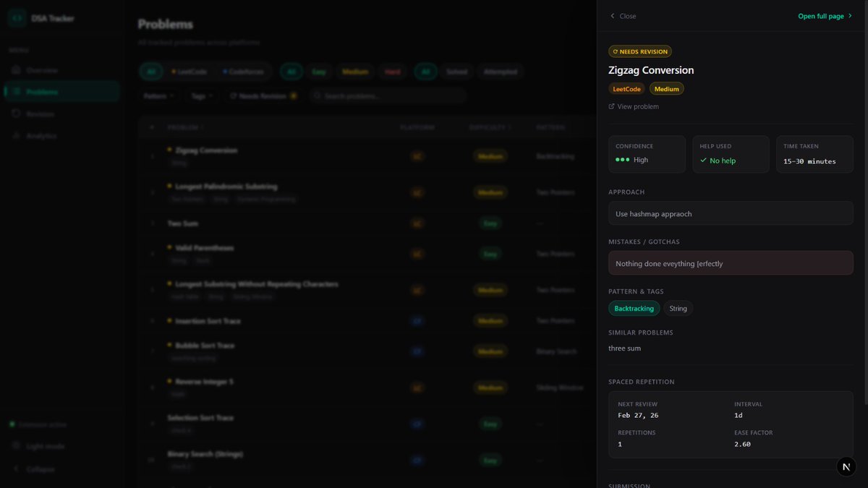Click the 2.60 ease factor value

[x=742, y=444]
